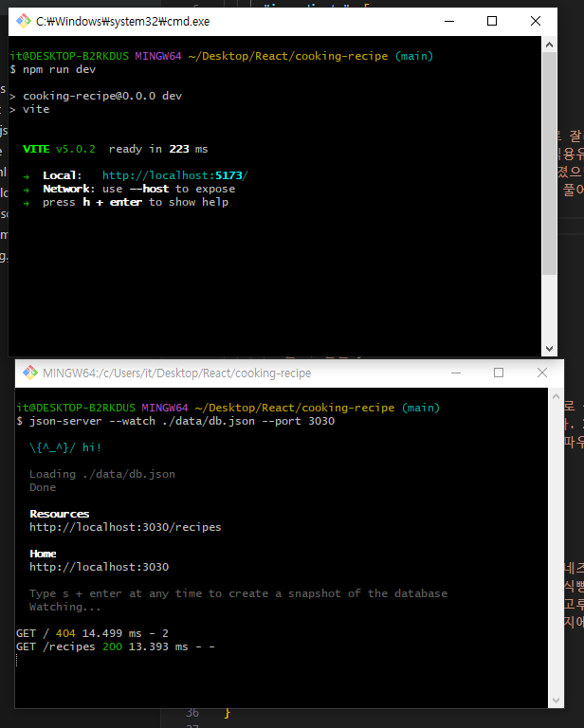Click the http://localhost:3030/recipes resource URL

125,527
